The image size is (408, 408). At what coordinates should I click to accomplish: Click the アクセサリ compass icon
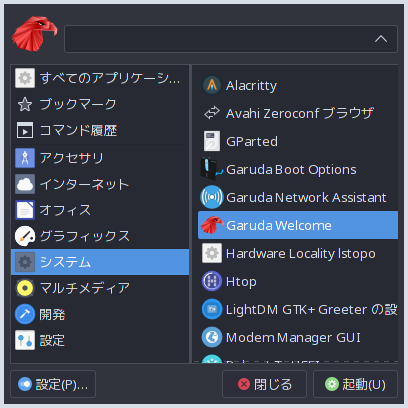(x=25, y=158)
